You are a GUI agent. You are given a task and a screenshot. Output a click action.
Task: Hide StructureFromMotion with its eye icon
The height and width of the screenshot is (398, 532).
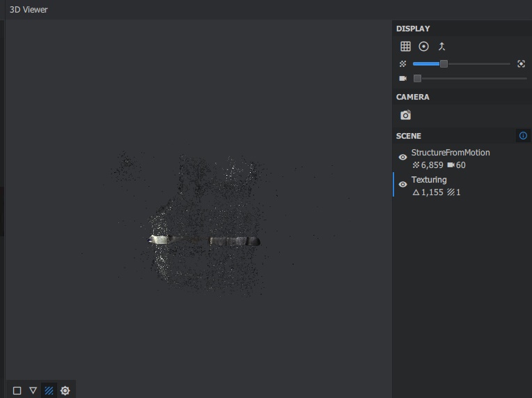402,158
